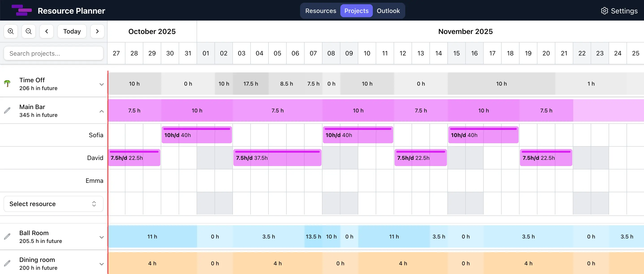Image resolution: width=644 pixels, height=274 pixels.
Task: Expand the Ball Room project row
Action: click(101, 237)
